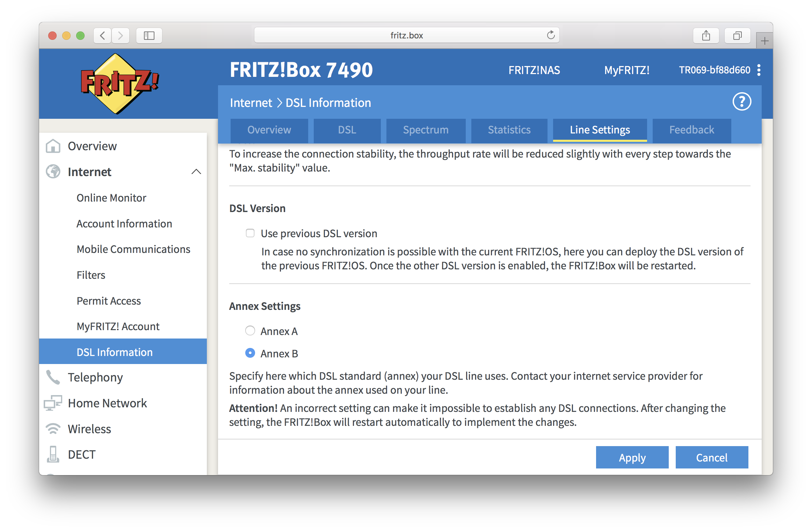Screen dimensions: 812x531
Task: Toggle Safari's sidebar button
Action: pos(149,35)
